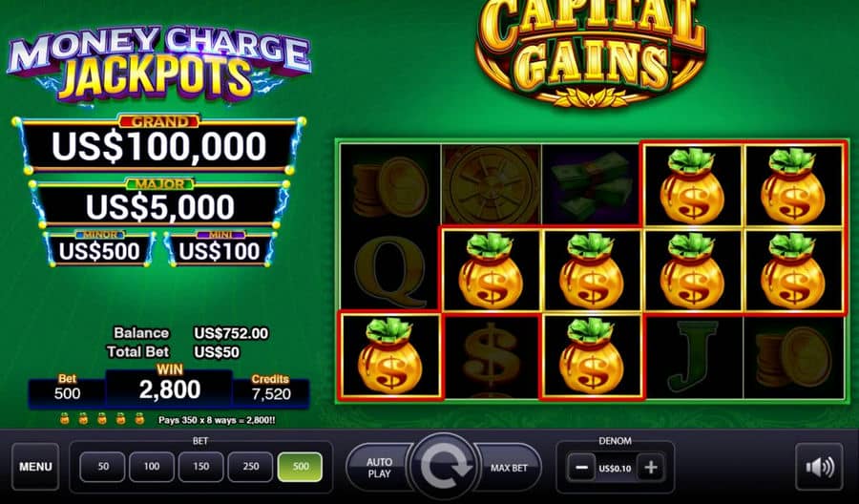Select the 100 bet option

click(152, 467)
